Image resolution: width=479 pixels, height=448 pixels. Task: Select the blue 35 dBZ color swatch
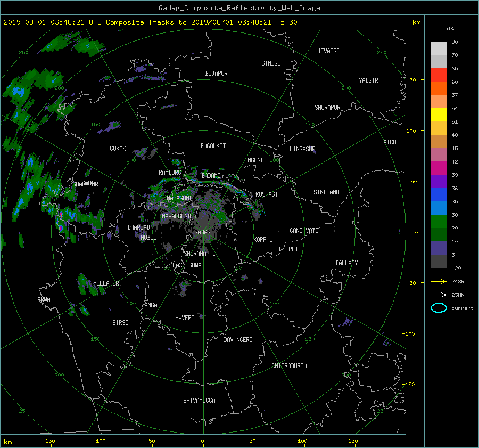439,194
